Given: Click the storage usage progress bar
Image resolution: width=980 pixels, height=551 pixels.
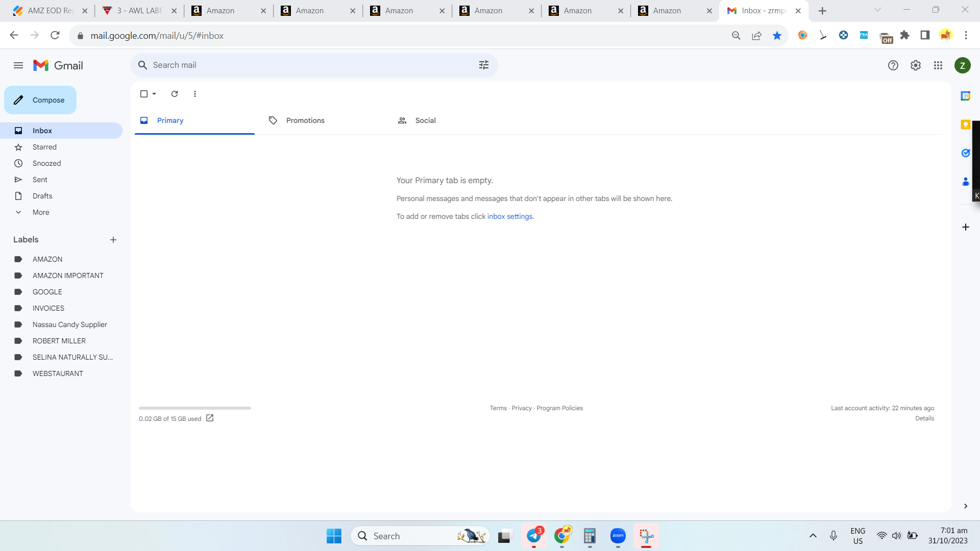Looking at the screenshot, I should click(195, 408).
